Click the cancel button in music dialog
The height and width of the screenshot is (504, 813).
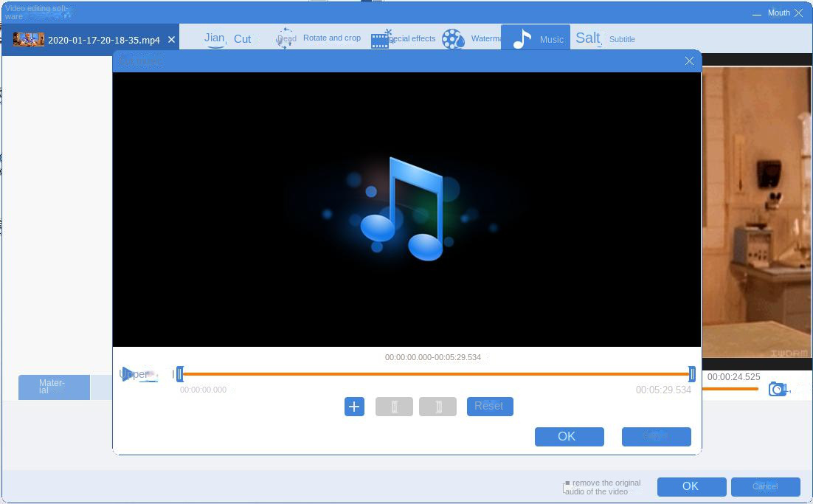[x=657, y=437]
